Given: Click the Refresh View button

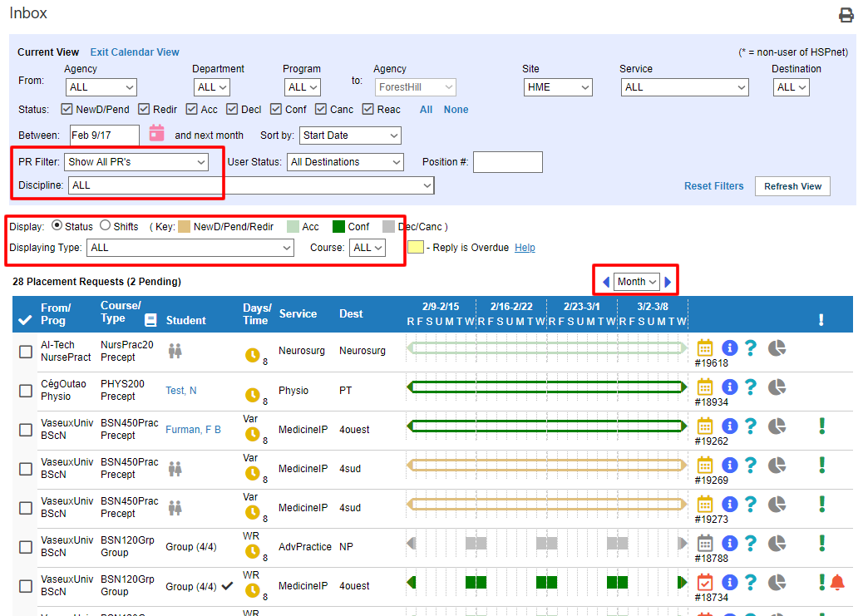Looking at the screenshot, I should (x=792, y=186).
